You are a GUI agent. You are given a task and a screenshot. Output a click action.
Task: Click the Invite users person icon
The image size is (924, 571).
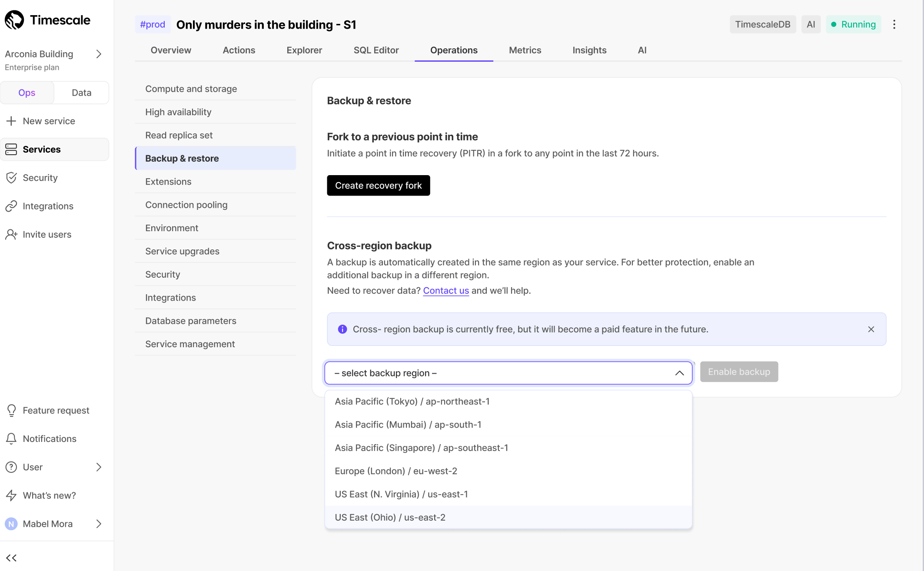pos(11,234)
